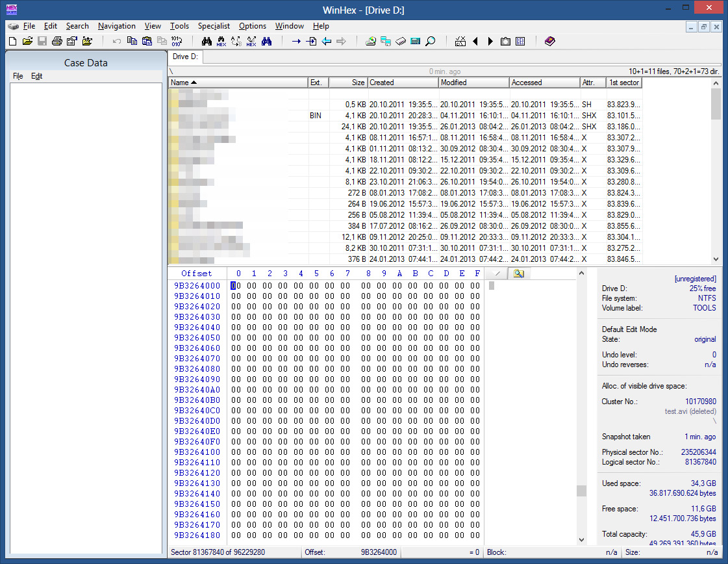Click the black right triangle icon
The width and height of the screenshot is (728, 564).
point(490,42)
